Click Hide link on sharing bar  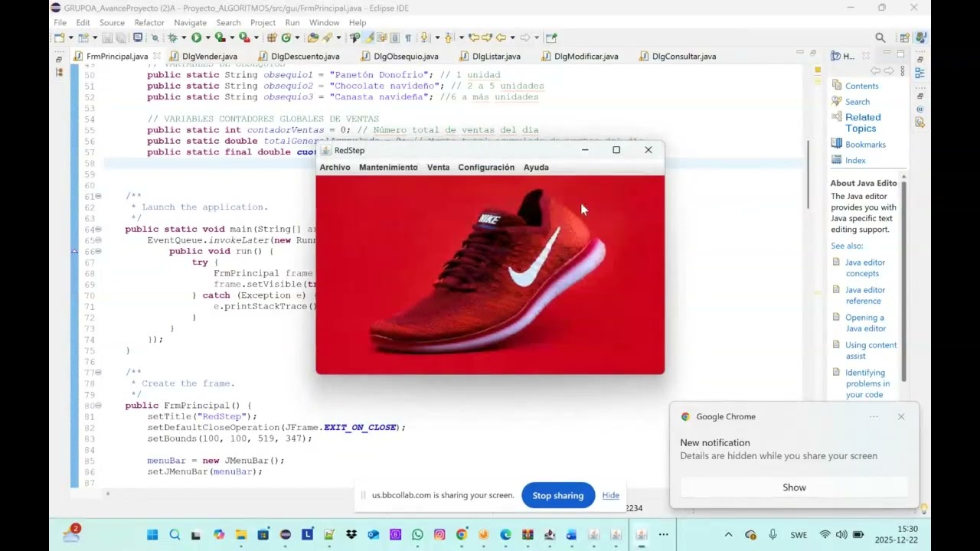pyautogui.click(x=610, y=496)
